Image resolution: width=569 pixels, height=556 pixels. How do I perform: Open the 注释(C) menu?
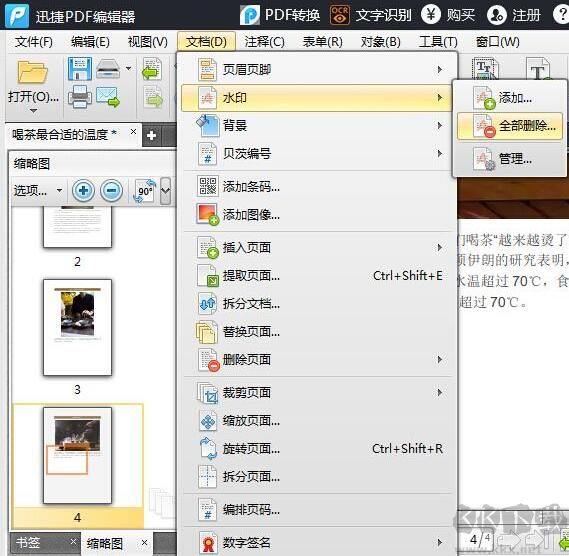[264, 42]
